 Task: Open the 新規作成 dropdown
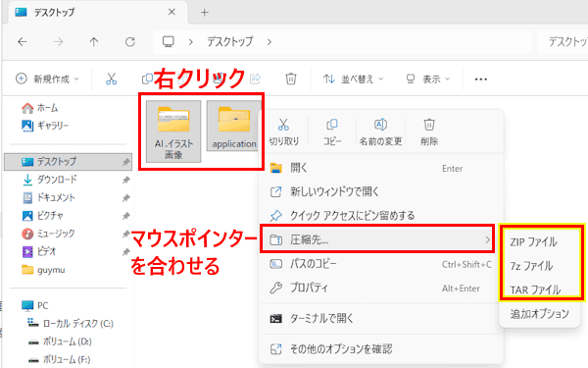(47, 79)
